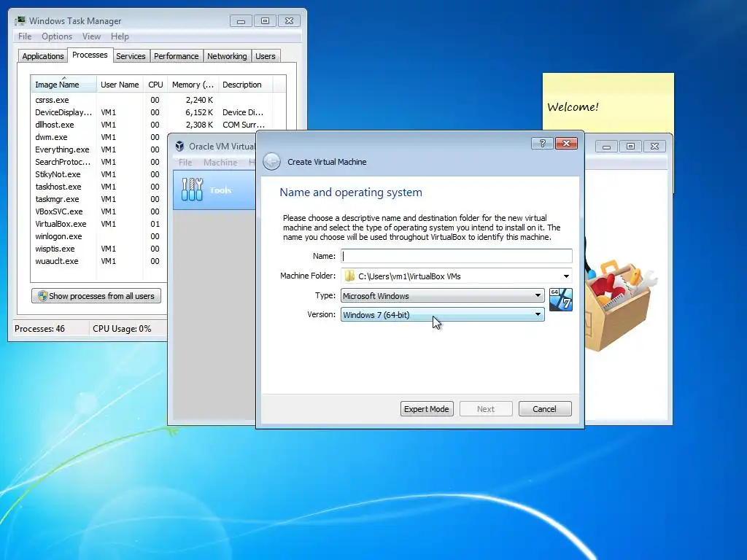This screenshot has height=560, width=747.
Task: Select the taskhost.exe process row
Action: pyautogui.click(x=99, y=187)
